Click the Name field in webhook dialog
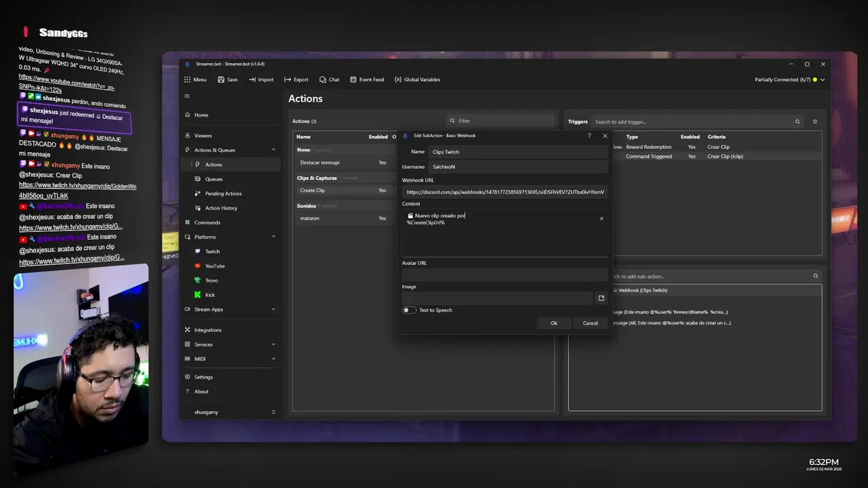Screen dimensions: 868x488 point(517,152)
